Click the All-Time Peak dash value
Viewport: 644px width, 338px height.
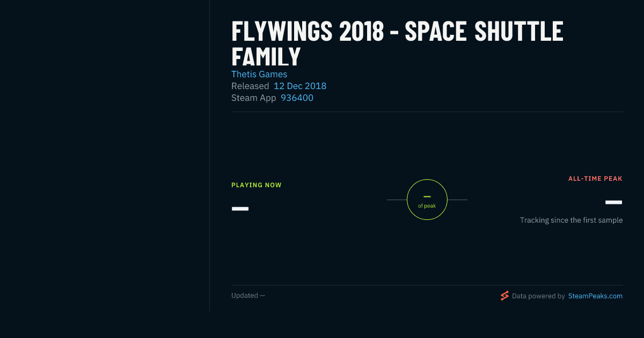click(x=613, y=202)
